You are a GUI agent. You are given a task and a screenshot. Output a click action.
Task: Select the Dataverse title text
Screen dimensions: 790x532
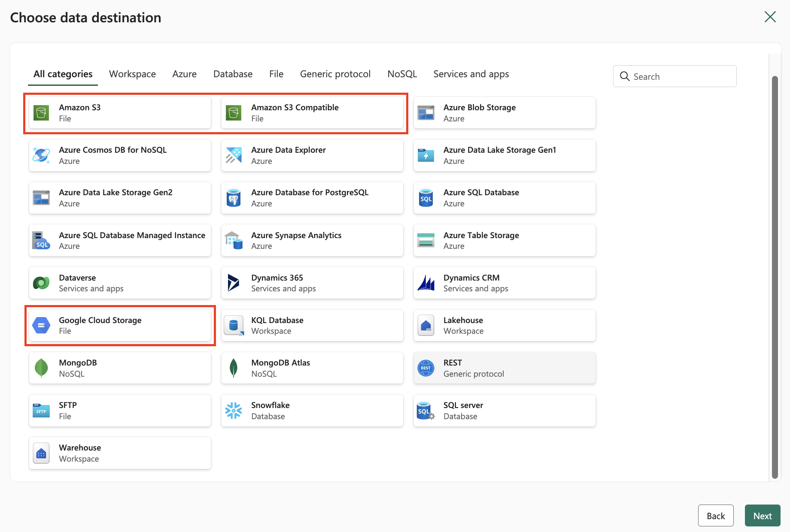(x=77, y=278)
